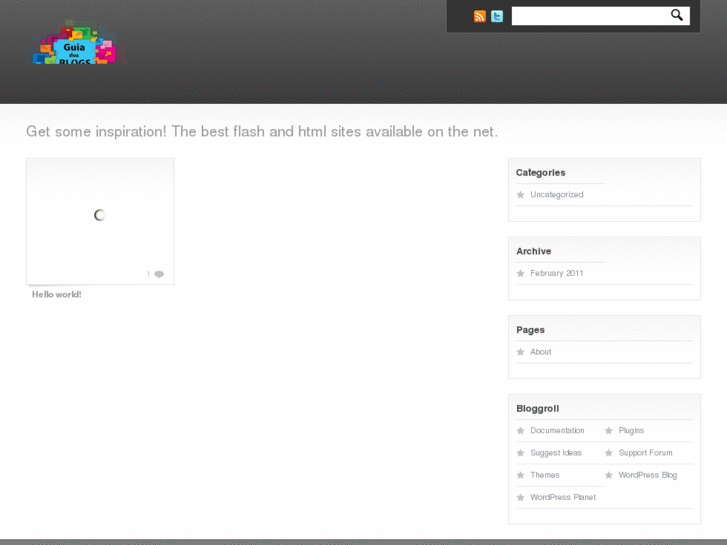Open the Suggest Ideas link
Viewport: 727px width, 545px height.
pyautogui.click(x=556, y=453)
